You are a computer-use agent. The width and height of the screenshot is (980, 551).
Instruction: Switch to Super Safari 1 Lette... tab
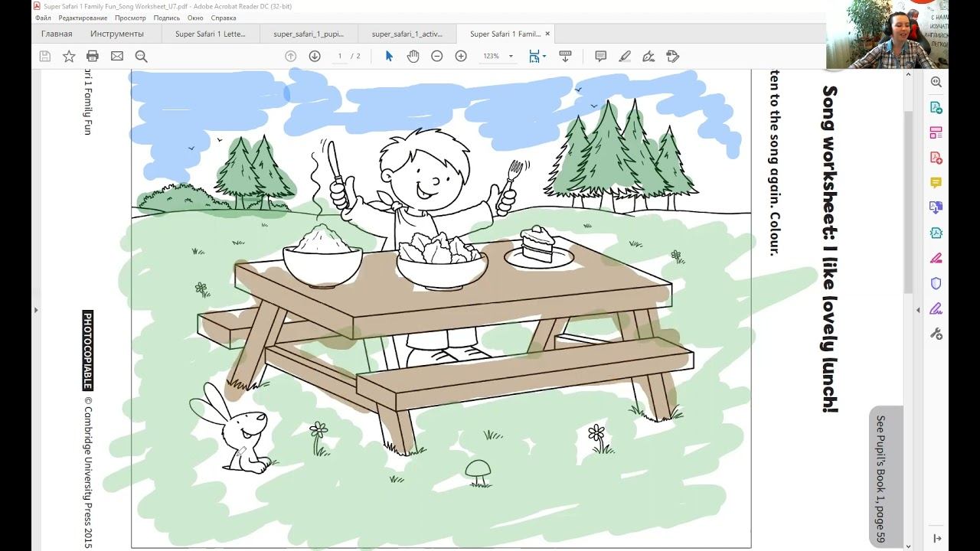pos(210,34)
